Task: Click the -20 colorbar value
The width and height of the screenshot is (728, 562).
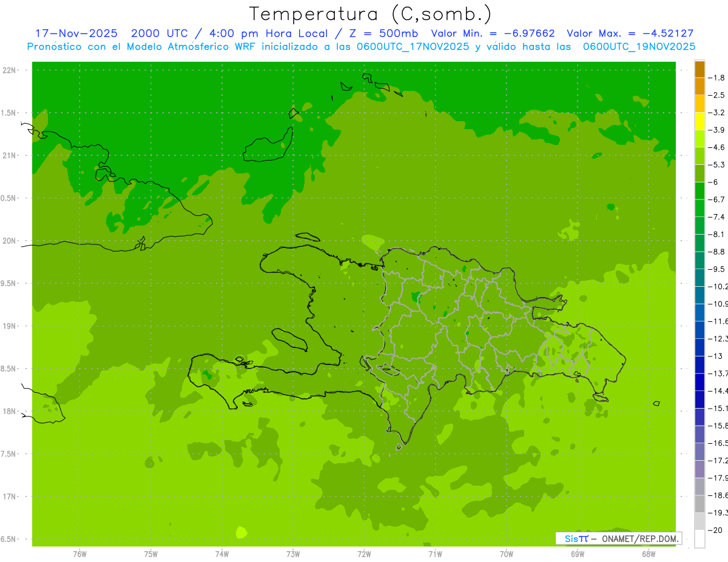Action: [715, 530]
